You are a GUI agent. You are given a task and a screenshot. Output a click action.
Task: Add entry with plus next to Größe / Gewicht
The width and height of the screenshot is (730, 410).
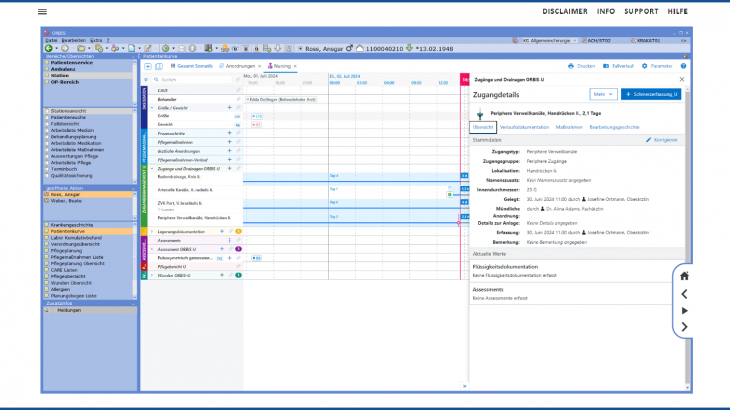click(x=229, y=107)
